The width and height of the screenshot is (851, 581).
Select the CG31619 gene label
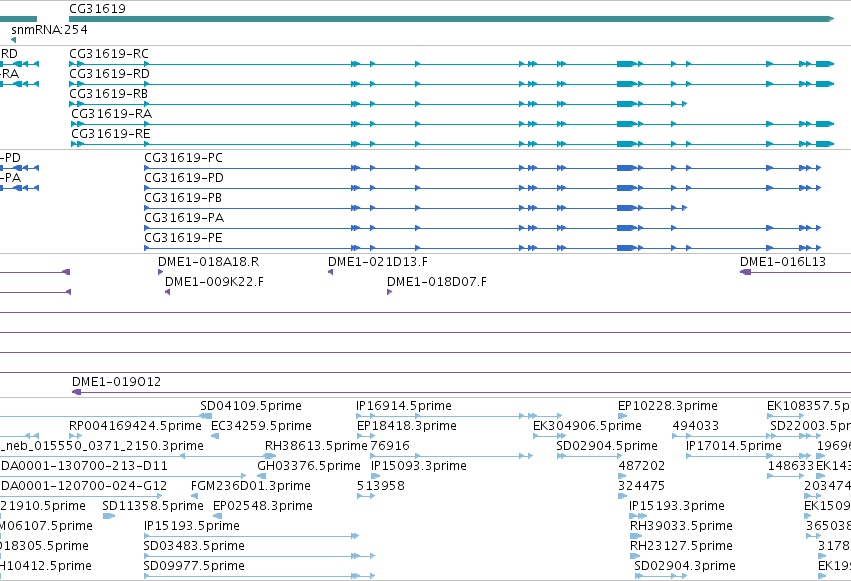[x=97, y=9]
